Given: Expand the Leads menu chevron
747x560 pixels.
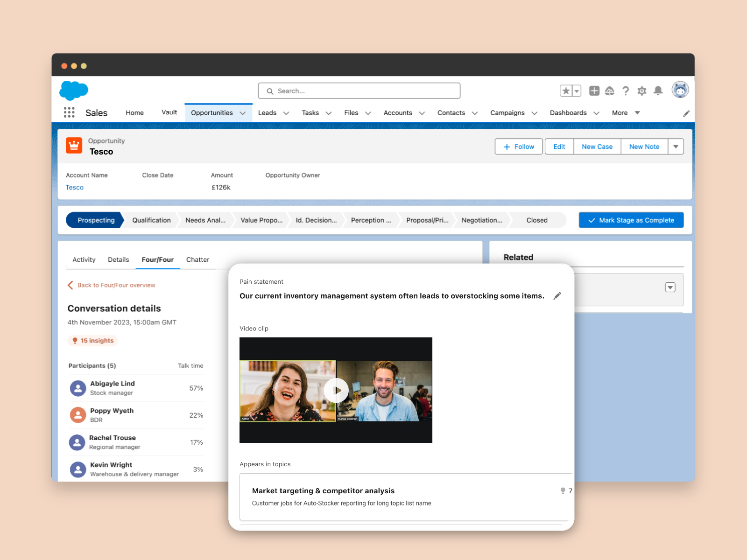Looking at the screenshot, I should click(x=286, y=113).
